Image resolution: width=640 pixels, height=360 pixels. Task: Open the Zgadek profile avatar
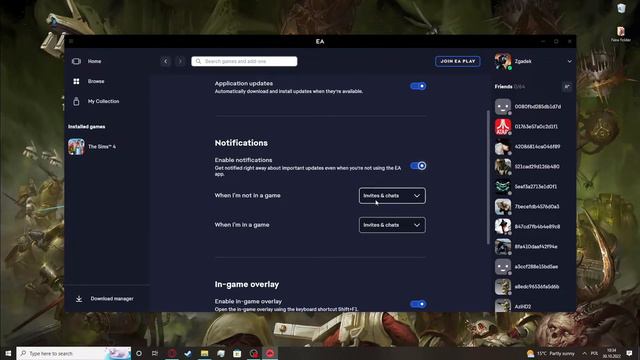(x=503, y=61)
